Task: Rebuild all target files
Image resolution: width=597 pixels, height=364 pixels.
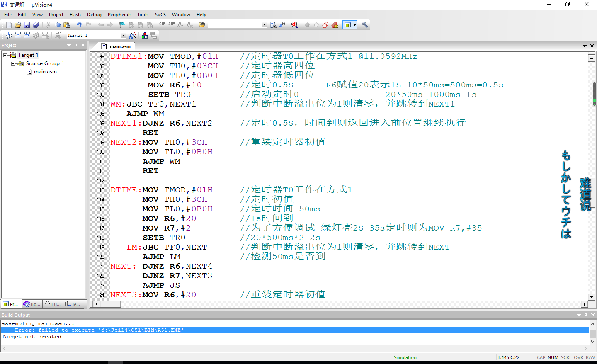Action: click(27, 36)
